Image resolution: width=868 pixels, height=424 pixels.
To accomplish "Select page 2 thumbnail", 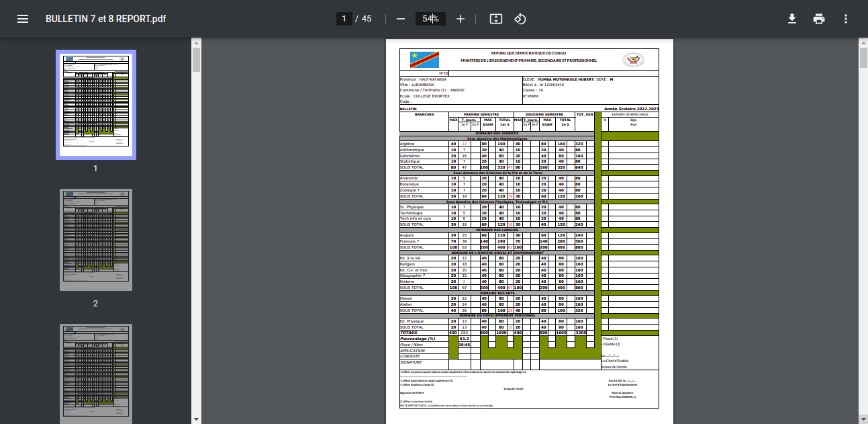I will pos(95,239).
